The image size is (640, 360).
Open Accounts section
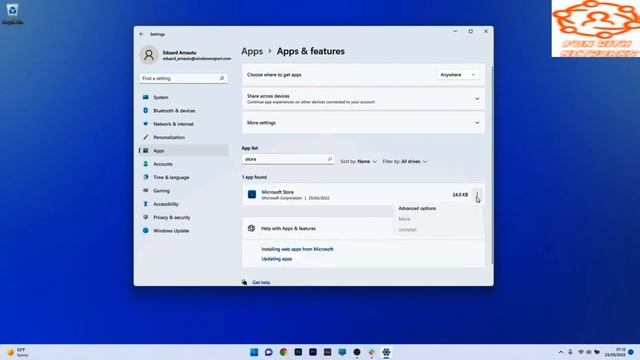183,164
